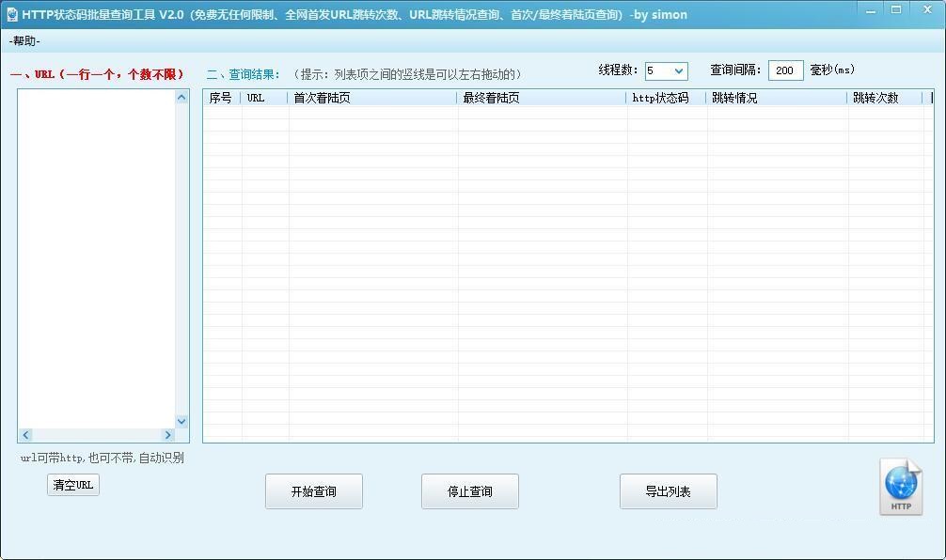
Task: Sort by the 首次着陆页 column header
Action: coord(372,98)
